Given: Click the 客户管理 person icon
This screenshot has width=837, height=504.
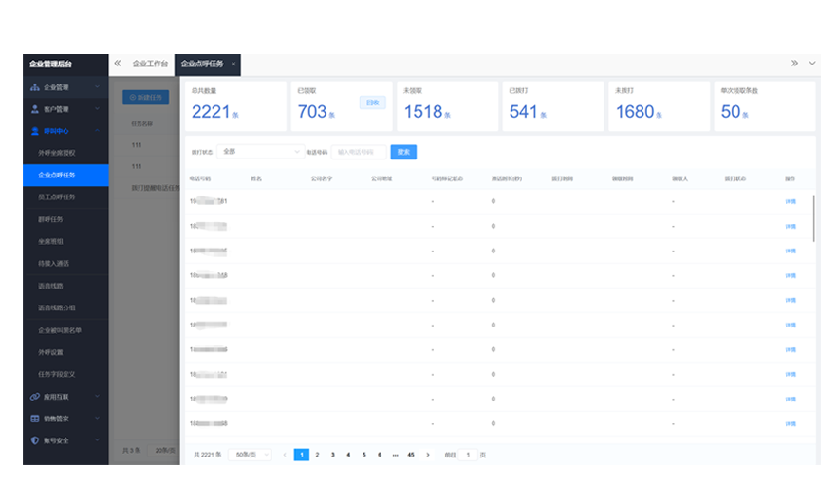Looking at the screenshot, I should pyautogui.click(x=35, y=109).
